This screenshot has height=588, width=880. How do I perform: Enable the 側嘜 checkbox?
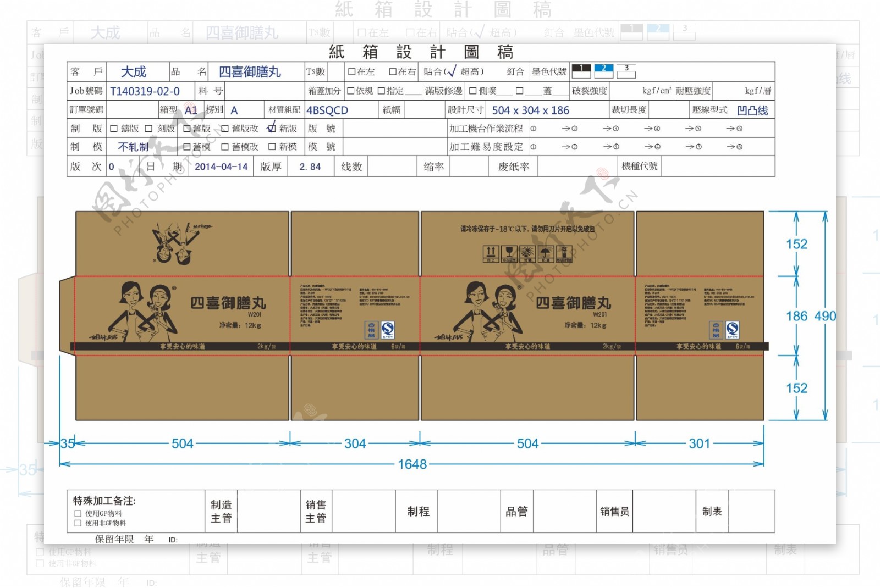pyautogui.click(x=472, y=91)
